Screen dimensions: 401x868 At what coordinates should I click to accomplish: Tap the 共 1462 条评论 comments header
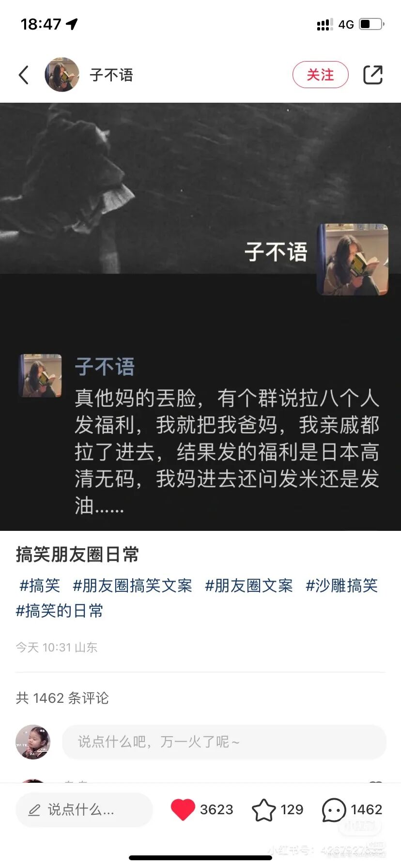(62, 698)
